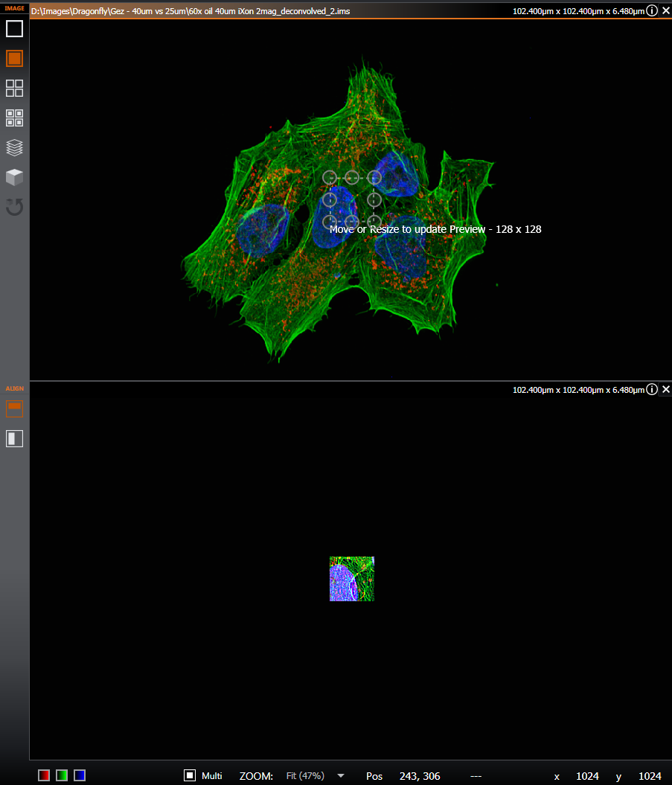The width and height of the screenshot is (672, 785).
Task: Open info for the bottom preview panel
Action: tap(652, 389)
